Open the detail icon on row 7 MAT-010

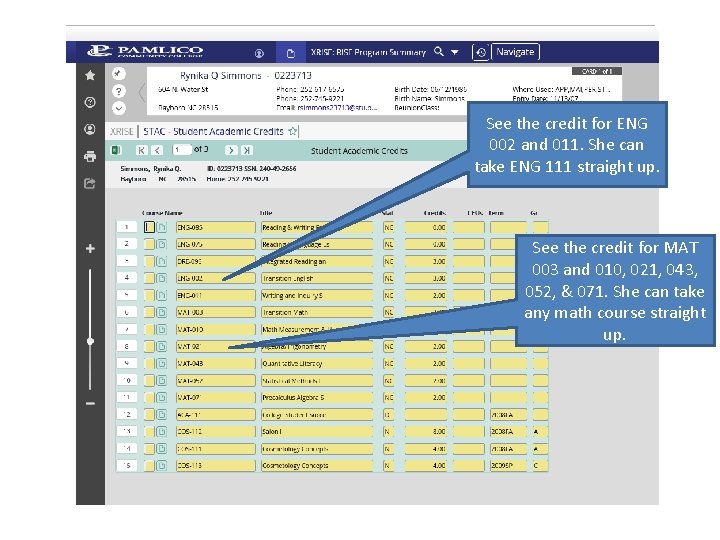pos(161,329)
